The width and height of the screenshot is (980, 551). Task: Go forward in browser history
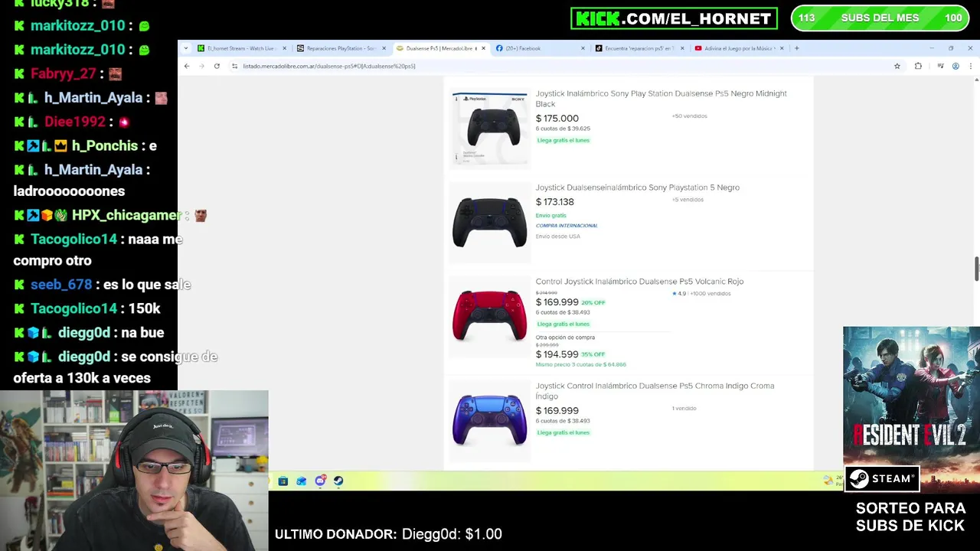(201, 66)
